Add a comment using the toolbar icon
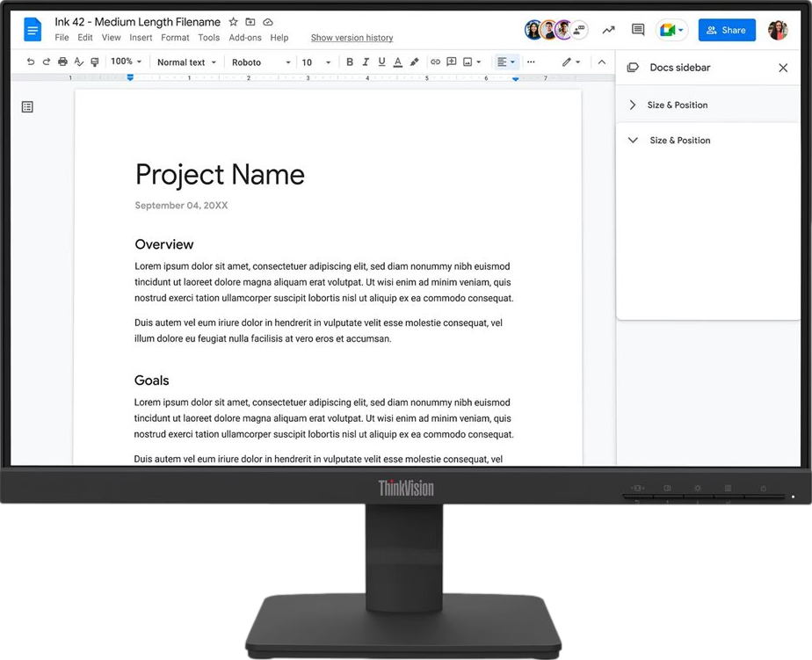This screenshot has height=660, width=812. [452, 62]
